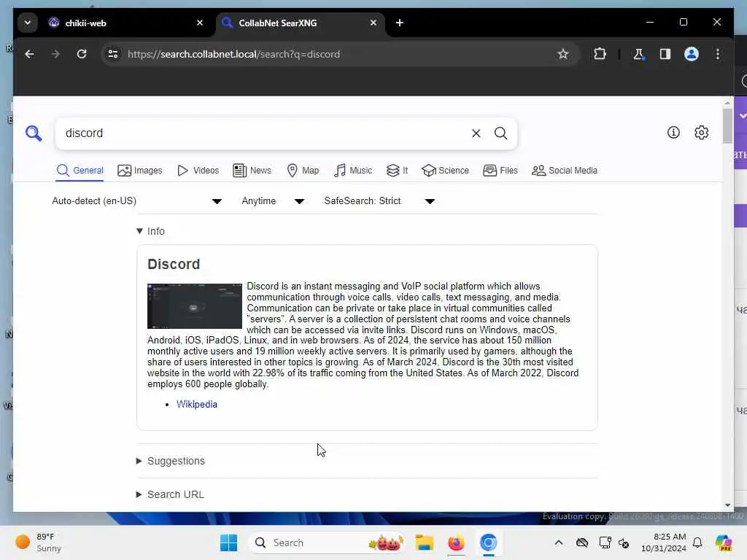Screen dimensions: 747x560
Task: Click the SearXNG magnifier logo
Action: [x=34, y=133]
